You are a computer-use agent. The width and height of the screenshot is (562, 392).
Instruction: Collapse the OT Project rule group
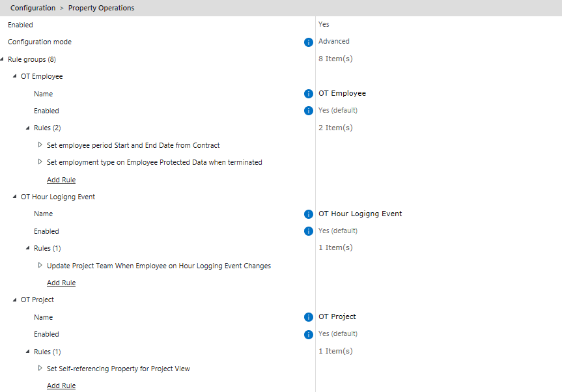tap(15, 300)
